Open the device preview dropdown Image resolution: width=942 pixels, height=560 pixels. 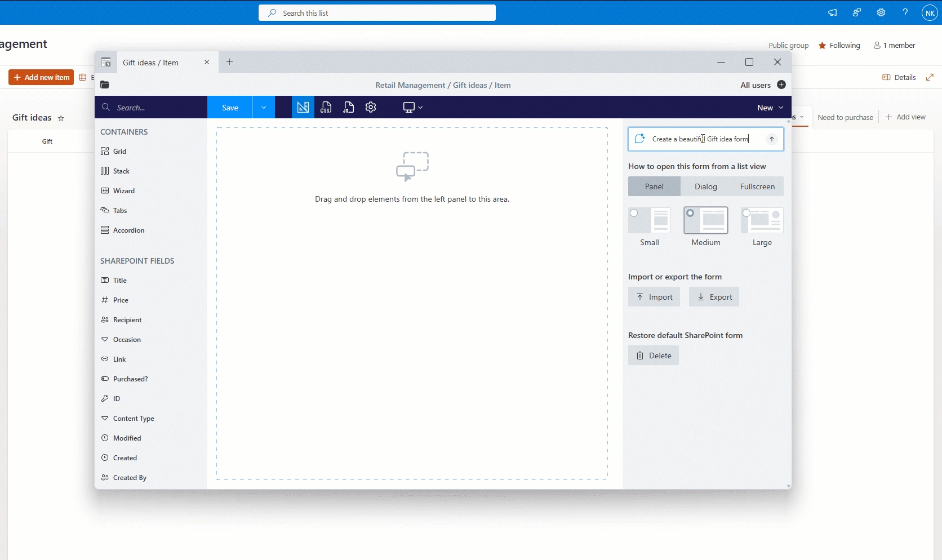[413, 108]
